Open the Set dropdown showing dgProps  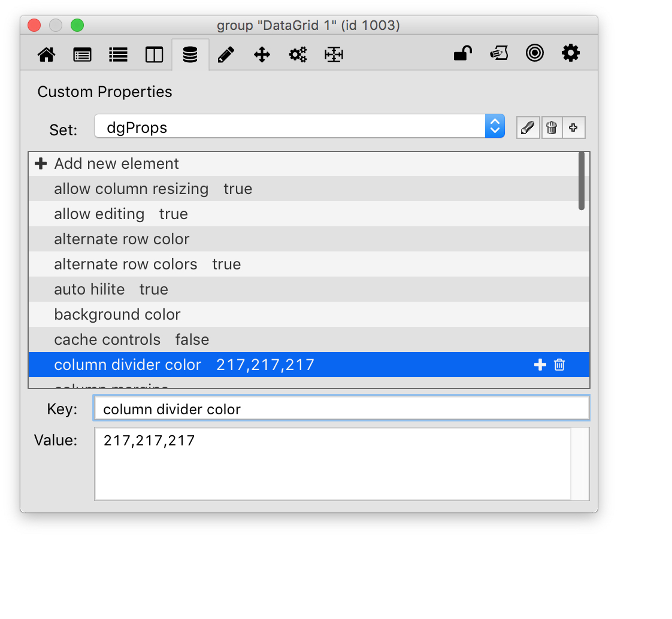(x=299, y=126)
